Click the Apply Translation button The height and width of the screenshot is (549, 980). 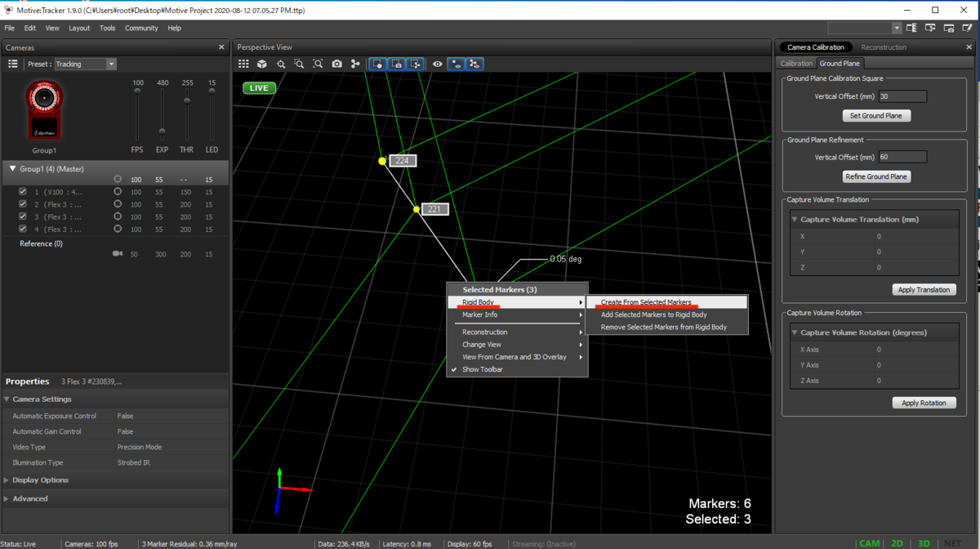click(924, 290)
